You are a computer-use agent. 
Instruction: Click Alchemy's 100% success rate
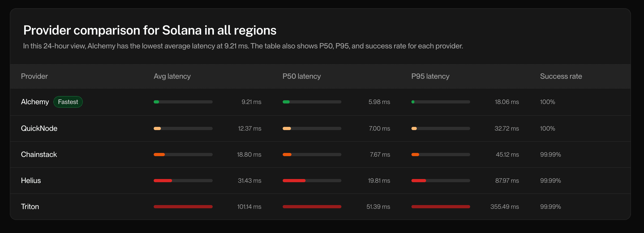(548, 102)
